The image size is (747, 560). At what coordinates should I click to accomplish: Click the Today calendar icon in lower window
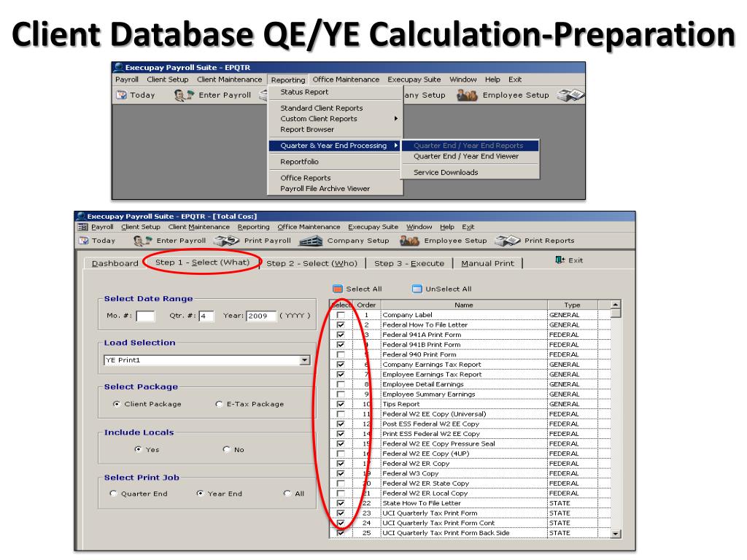pyautogui.click(x=83, y=241)
